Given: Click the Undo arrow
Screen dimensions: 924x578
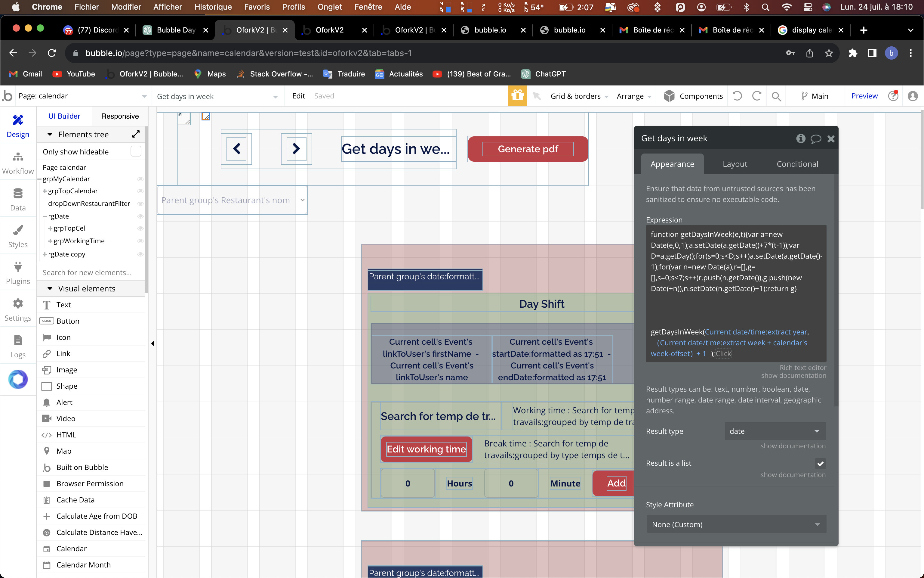Looking at the screenshot, I should pyautogui.click(x=737, y=96).
